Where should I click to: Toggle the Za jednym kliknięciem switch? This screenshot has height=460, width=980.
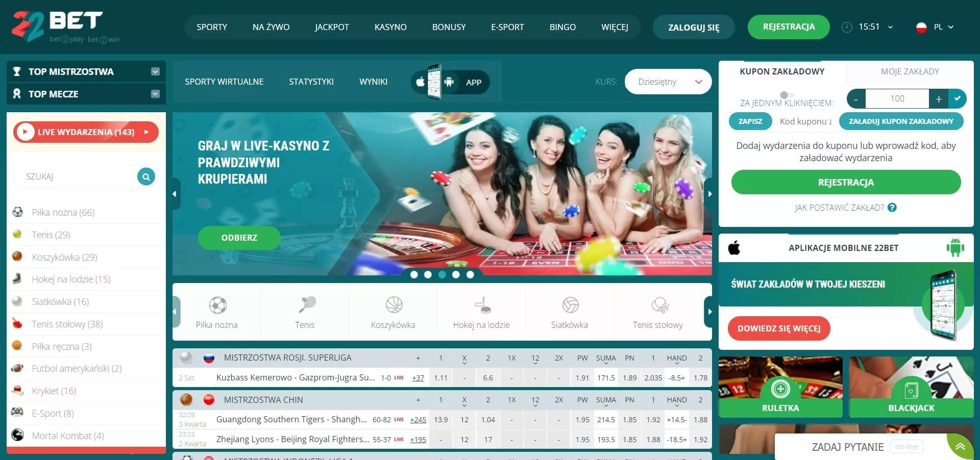787,95
